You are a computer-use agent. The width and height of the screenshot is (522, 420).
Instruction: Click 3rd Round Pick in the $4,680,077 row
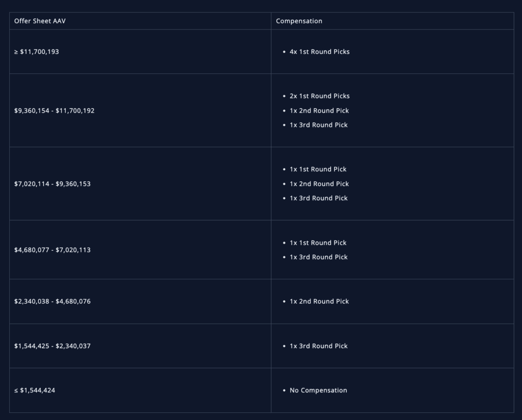click(x=319, y=257)
